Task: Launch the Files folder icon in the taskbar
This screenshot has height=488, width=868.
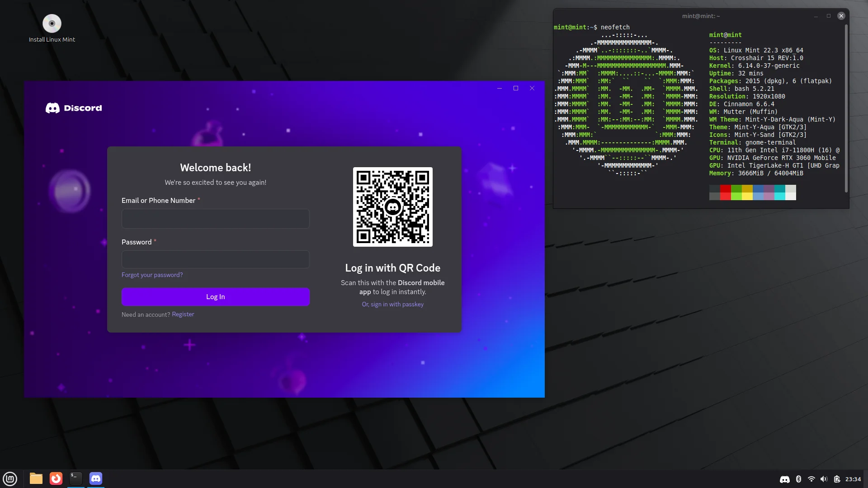Action: [x=36, y=479]
